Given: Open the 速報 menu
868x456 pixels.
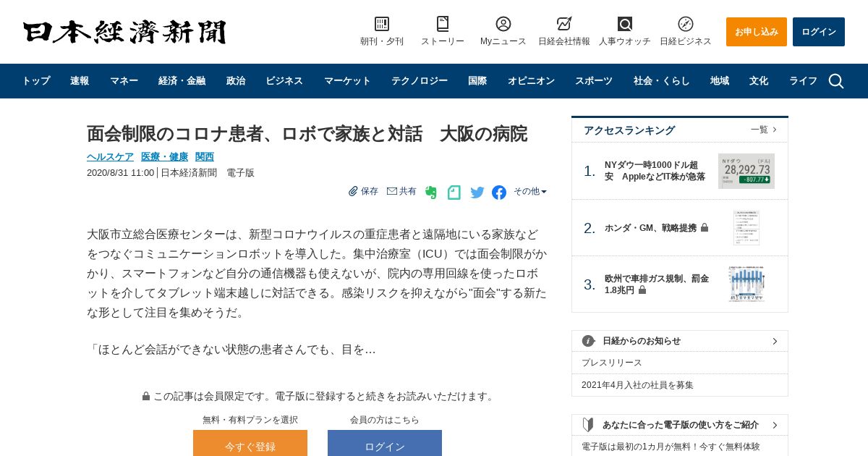Looking at the screenshot, I should point(80,81).
